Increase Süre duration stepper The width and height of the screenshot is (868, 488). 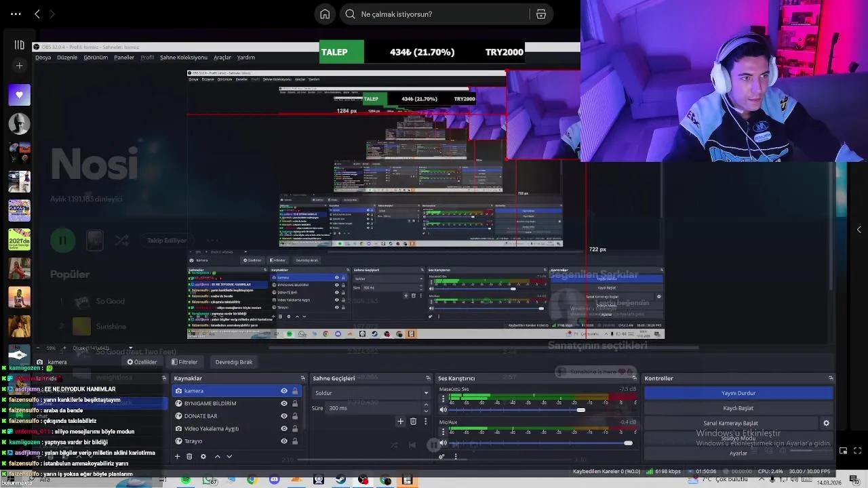[426, 405]
